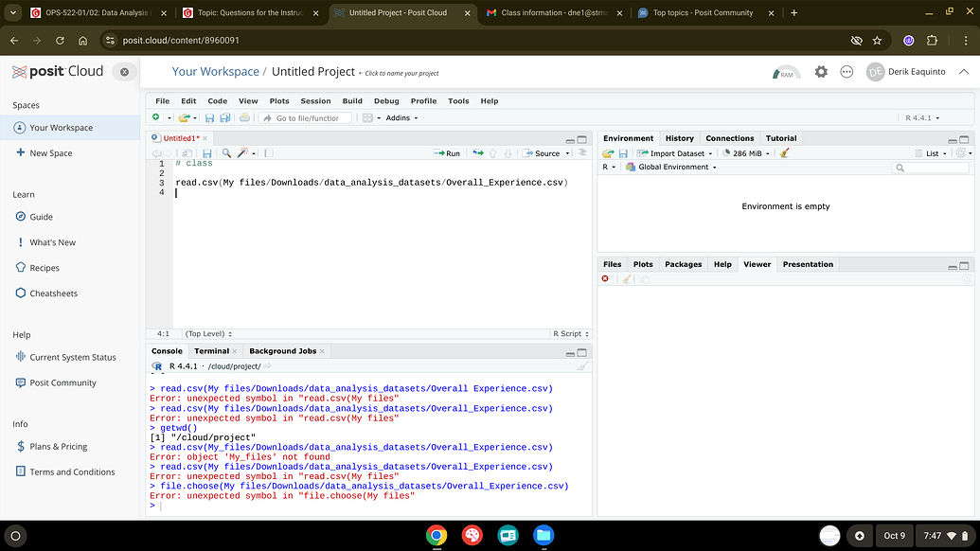Open a new file with the green plus icon
The image size is (980, 551).
coord(157,117)
